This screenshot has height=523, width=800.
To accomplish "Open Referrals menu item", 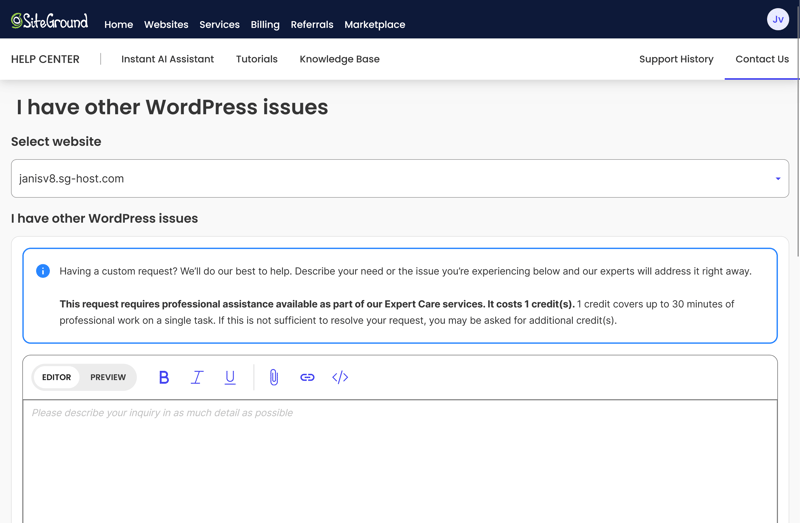I will pyautogui.click(x=312, y=24).
